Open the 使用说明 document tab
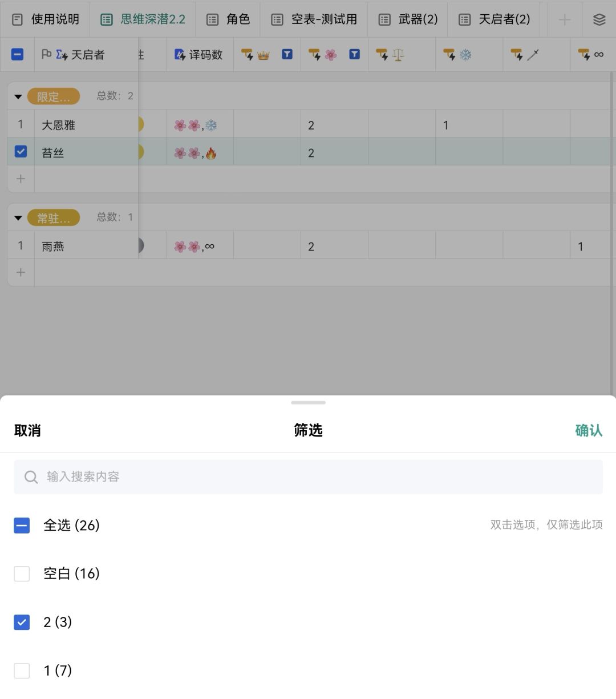Image resolution: width=616 pixels, height=699 pixels. [45, 19]
